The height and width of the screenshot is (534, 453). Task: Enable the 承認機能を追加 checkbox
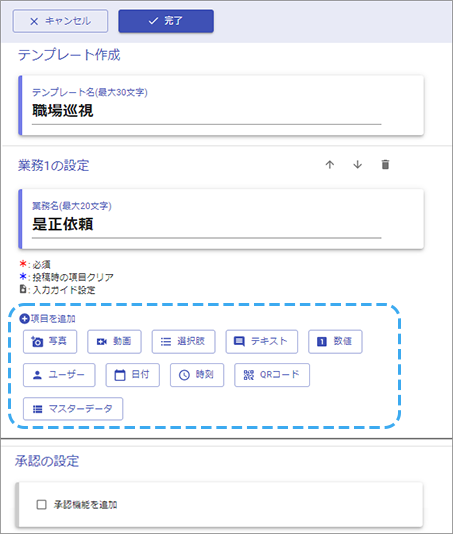tap(42, 504)
